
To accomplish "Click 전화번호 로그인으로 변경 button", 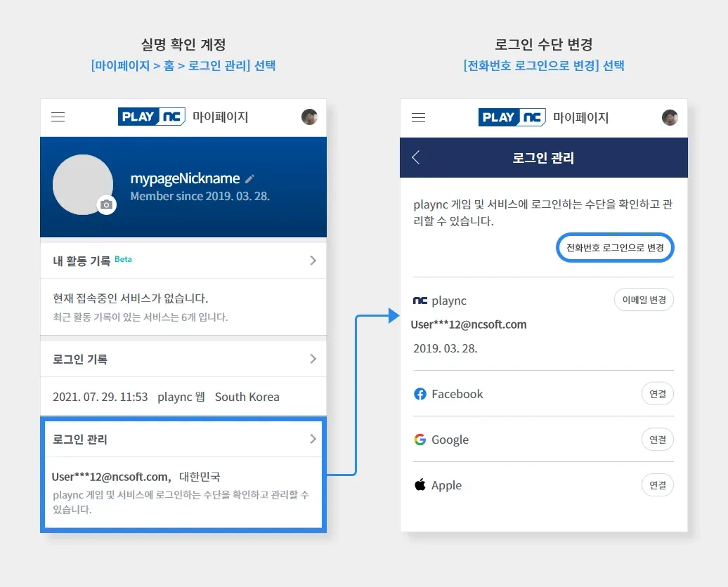I will (615, 248).
